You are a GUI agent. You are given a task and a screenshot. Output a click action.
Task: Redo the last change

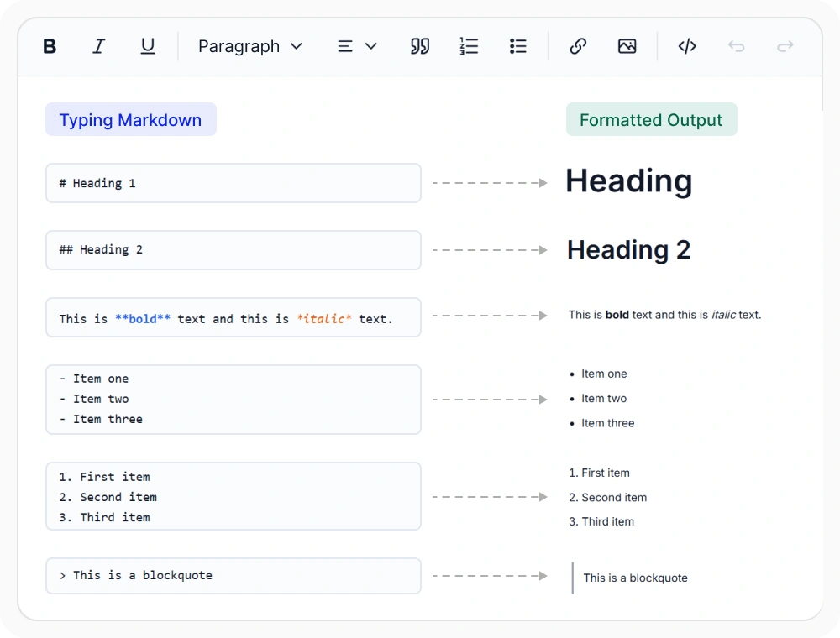pyautogui.click(x=785, y=46)
